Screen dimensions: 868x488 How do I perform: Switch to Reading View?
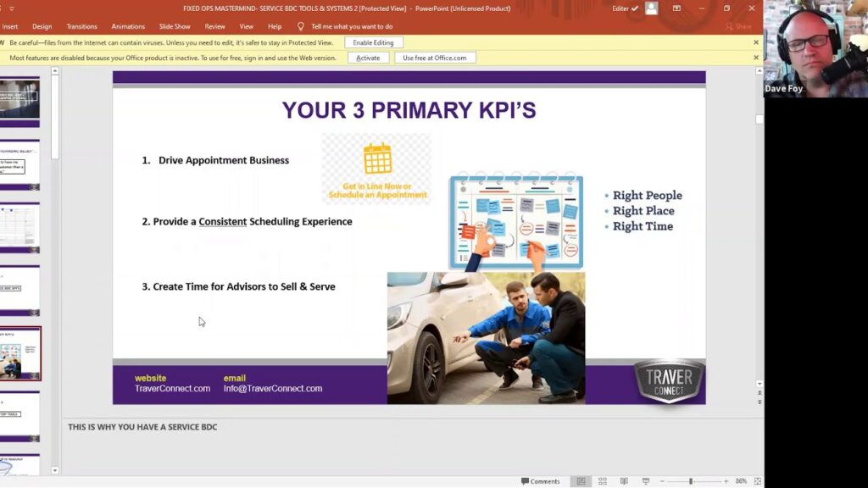[623, 481]
